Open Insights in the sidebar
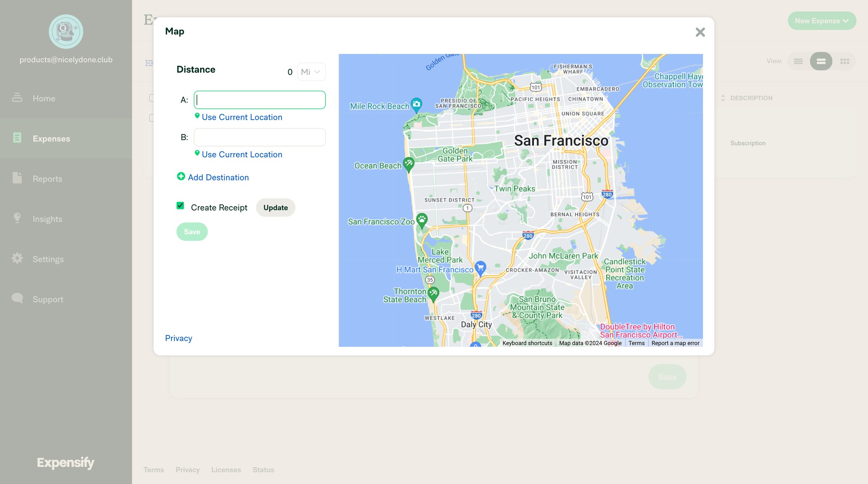 tap(66, 218)
